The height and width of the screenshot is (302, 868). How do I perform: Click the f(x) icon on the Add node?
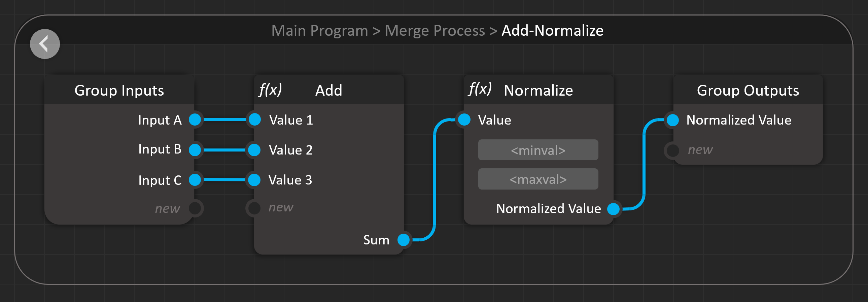point(270,90)
